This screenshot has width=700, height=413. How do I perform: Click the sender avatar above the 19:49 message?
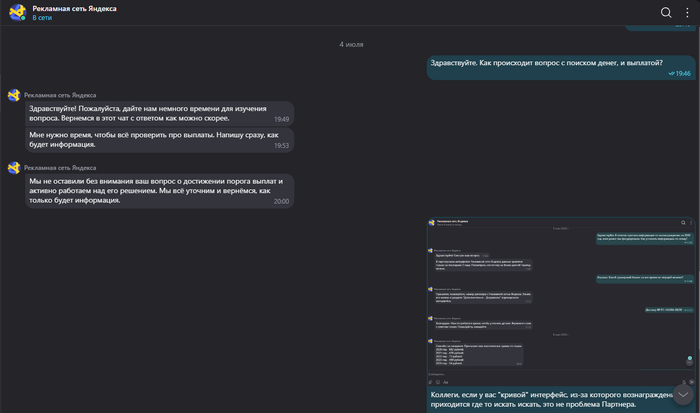point(14,95)
